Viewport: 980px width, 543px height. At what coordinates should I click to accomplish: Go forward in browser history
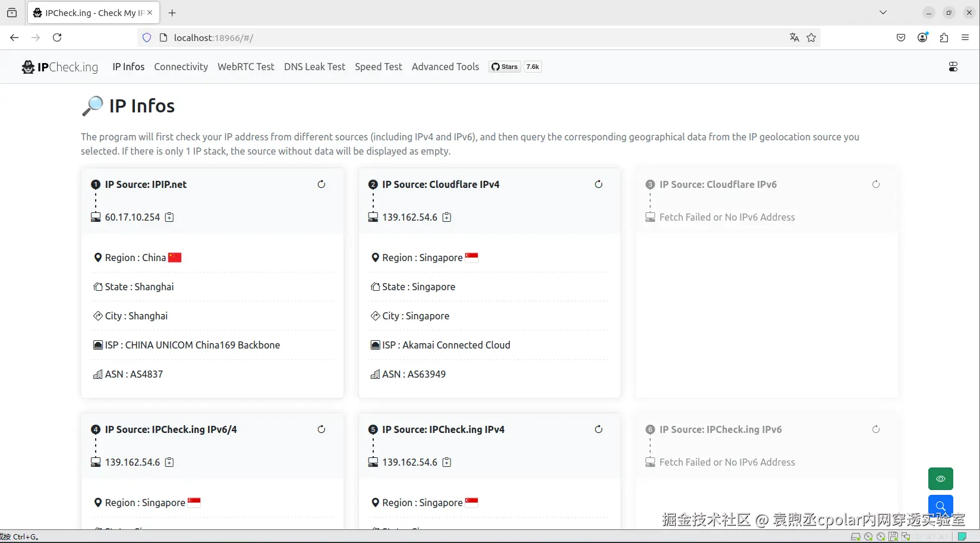tap(36, 37)
